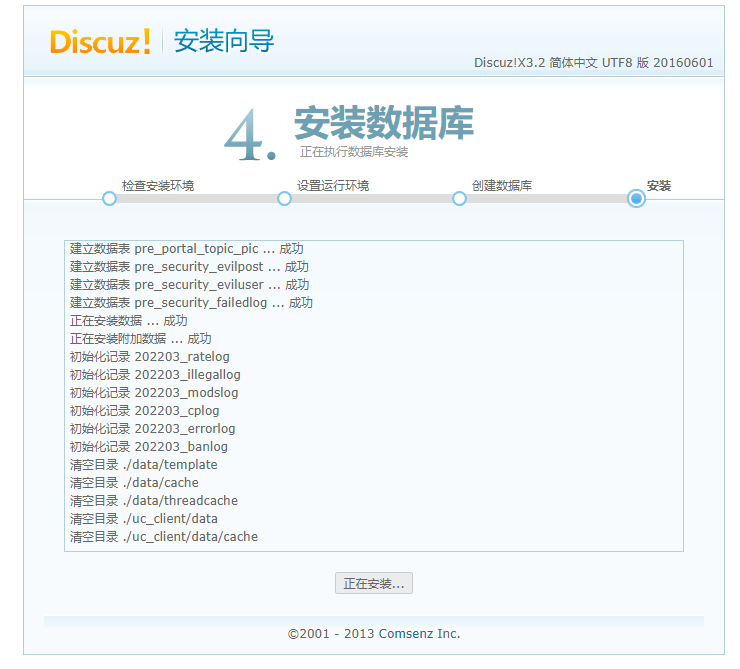Select log line 202203_banlog
The image size is (740, 669).
149,446
